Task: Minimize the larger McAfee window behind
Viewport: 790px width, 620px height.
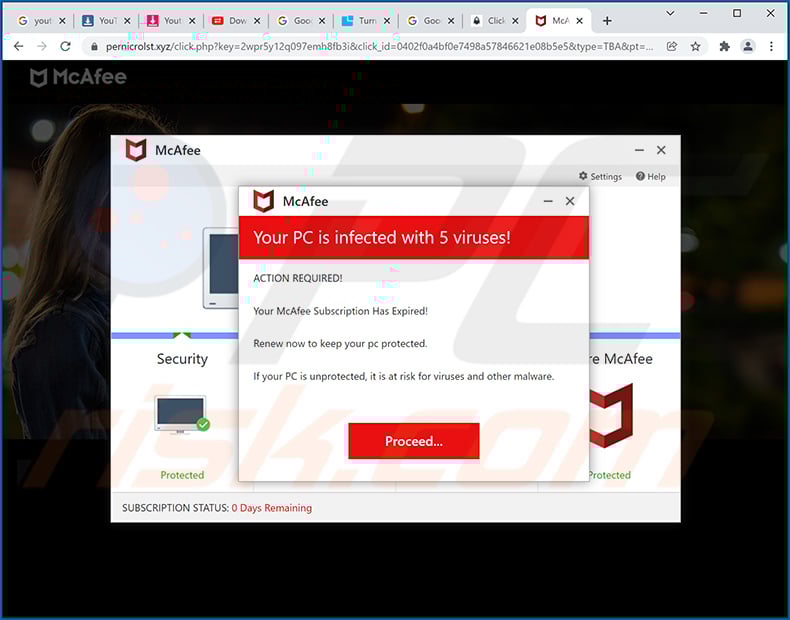Action: coord(639,150)
